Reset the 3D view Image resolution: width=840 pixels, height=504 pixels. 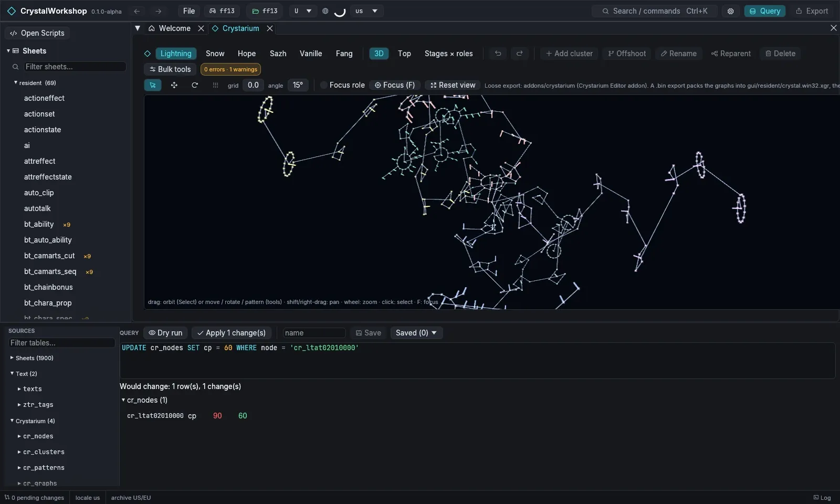click(x=453, y=85)
